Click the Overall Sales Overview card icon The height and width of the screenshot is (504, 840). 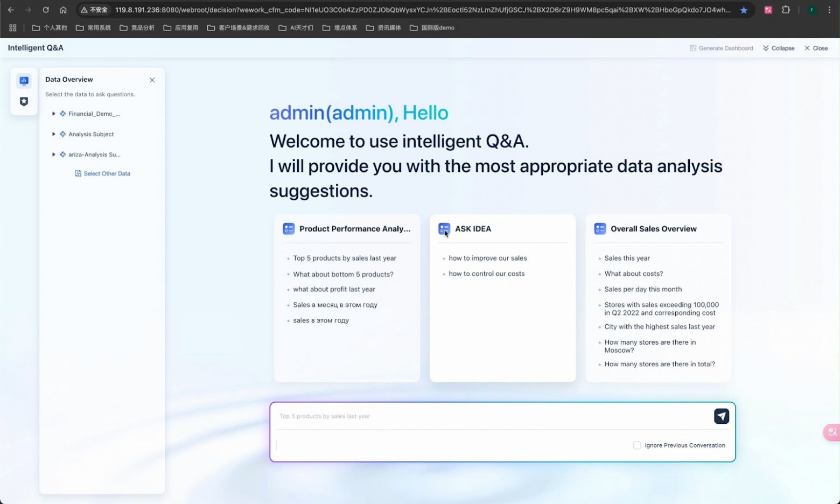tap(600, 229)
